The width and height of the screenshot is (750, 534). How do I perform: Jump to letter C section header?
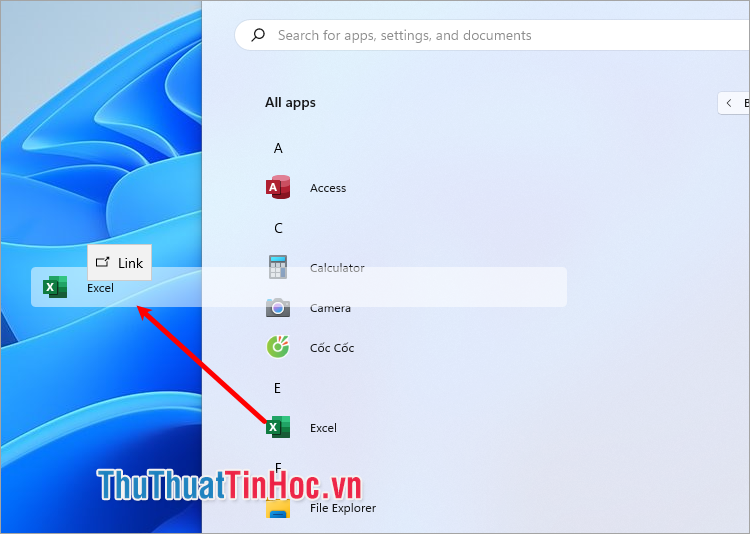pyautogui.click(x=278, y=228)
